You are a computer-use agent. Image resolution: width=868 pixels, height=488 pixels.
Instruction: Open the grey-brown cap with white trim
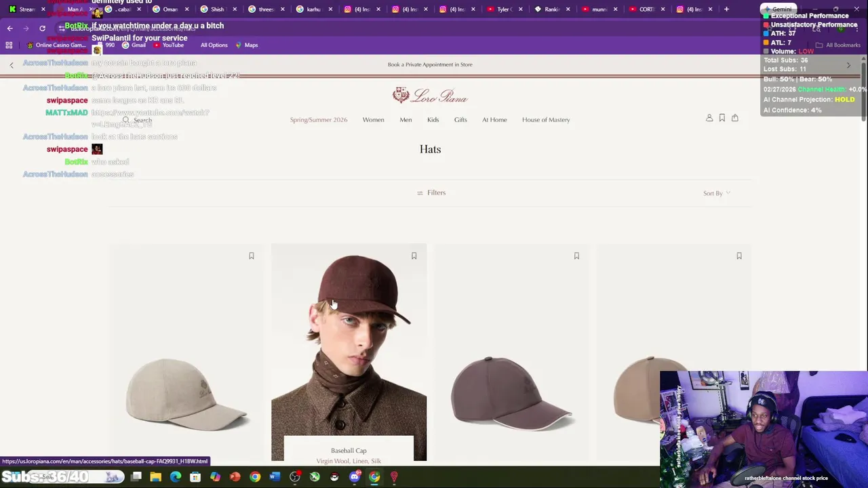point(512,393)
